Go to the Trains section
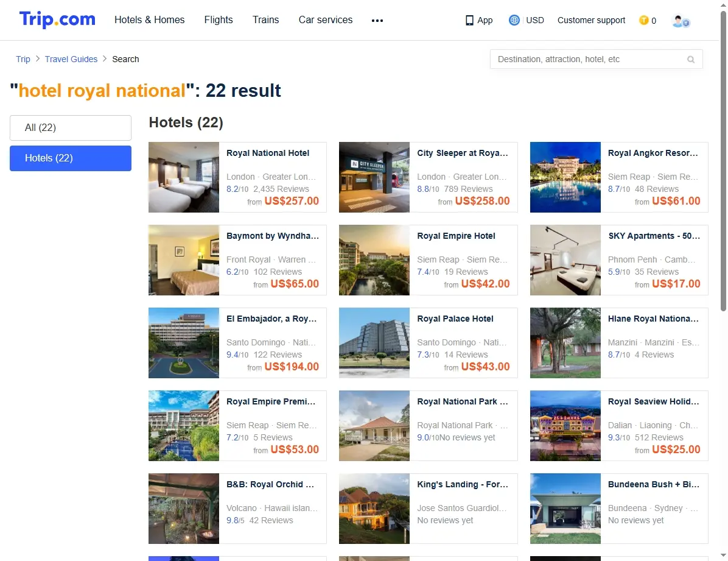 click(x=265, y=20)
